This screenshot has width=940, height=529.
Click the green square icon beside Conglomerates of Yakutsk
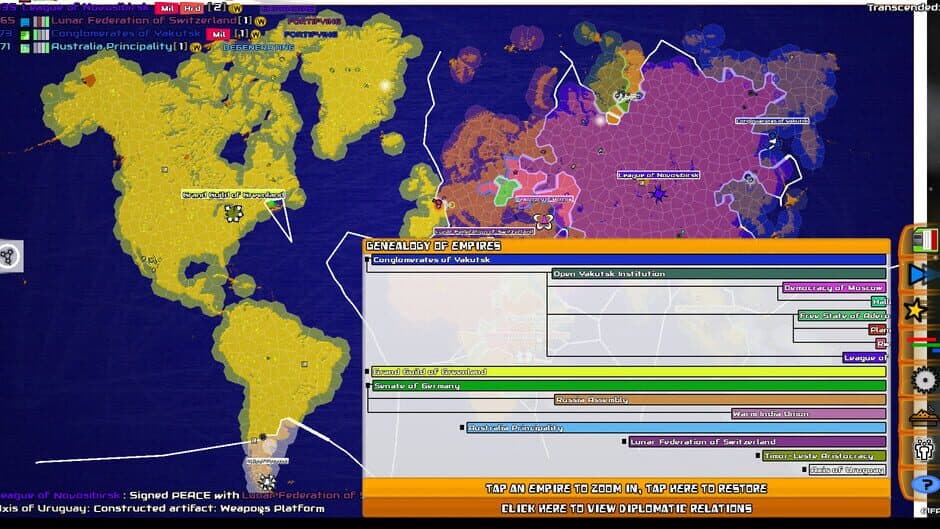tap(25, 35)
